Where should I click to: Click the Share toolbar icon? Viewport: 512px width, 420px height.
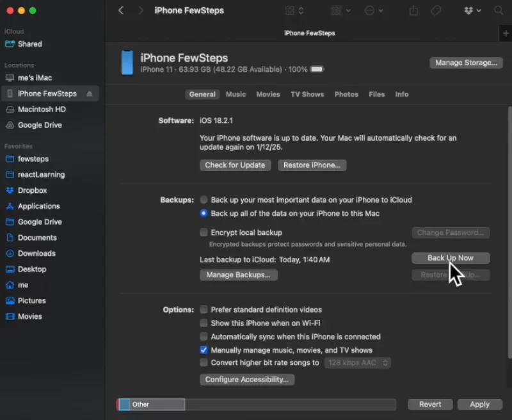tap(413, 10)
